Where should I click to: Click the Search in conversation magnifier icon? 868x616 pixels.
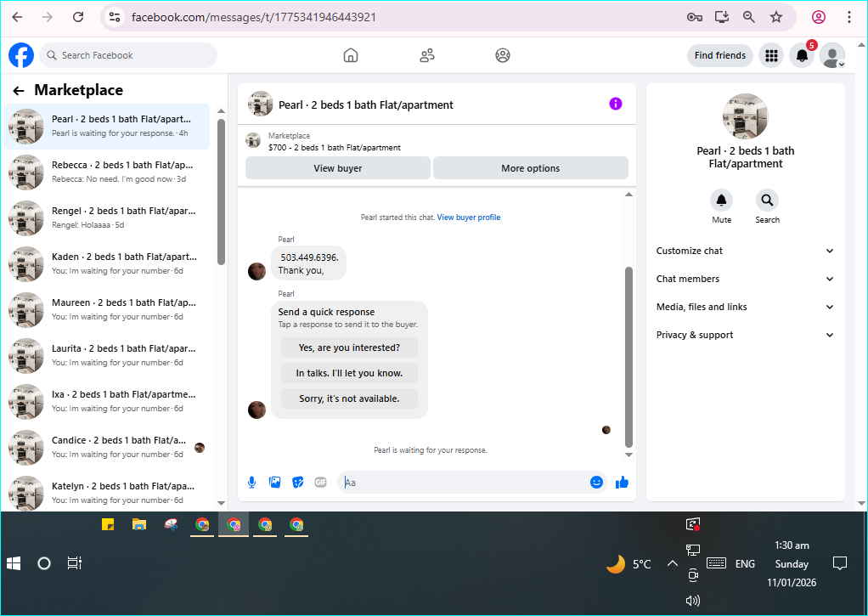tap(767, 200)
